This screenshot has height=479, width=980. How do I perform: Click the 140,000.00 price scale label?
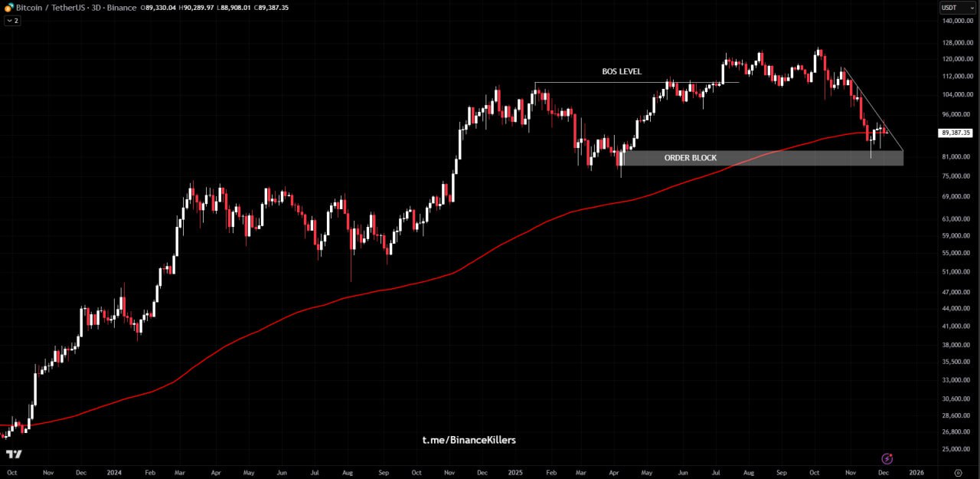click(957, 21)
